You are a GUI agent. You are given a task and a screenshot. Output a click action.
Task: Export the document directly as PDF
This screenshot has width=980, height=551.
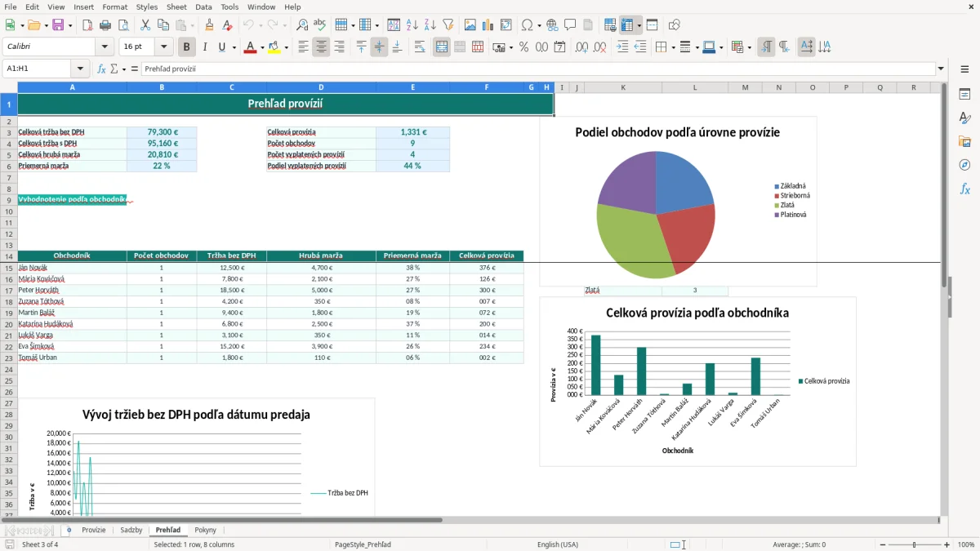click(87, 25)
